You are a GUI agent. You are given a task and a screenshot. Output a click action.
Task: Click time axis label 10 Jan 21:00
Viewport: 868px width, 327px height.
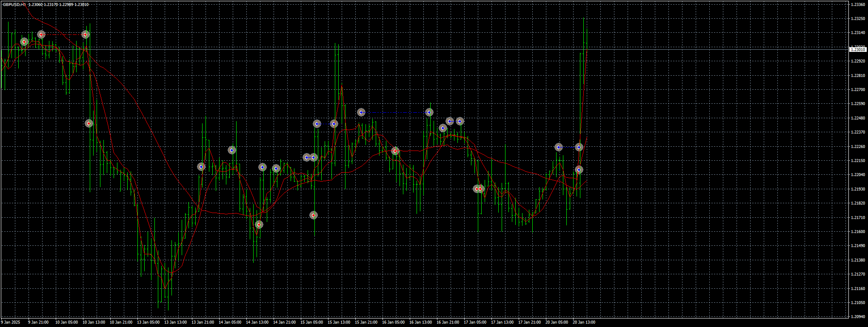pos(121,322)
